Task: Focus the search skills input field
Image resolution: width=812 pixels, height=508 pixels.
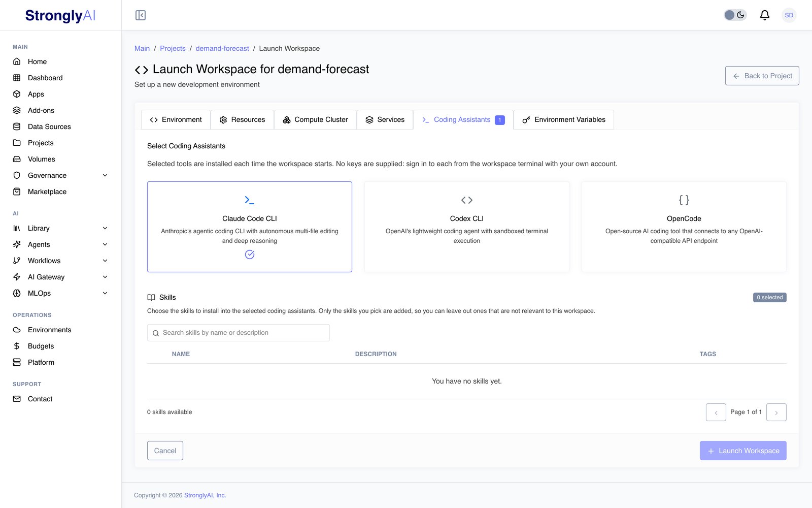Action: [239, 333]
